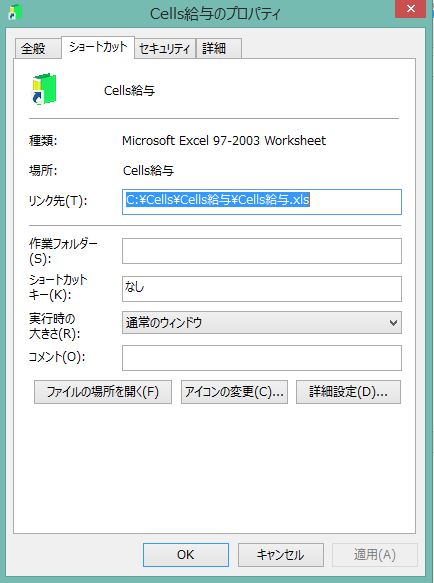Select the ショートカット tab

(98, 47)
